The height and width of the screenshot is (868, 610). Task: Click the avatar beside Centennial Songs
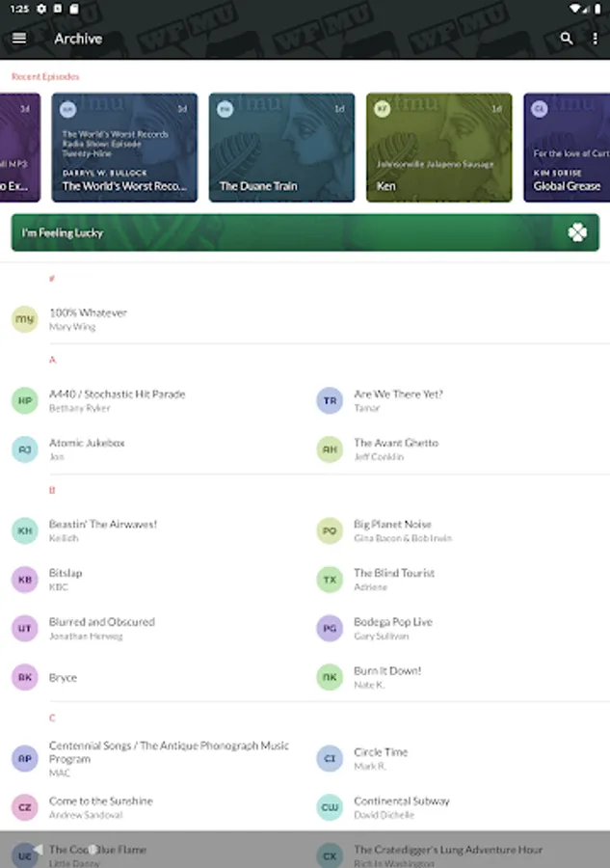(x=25, y=758)
